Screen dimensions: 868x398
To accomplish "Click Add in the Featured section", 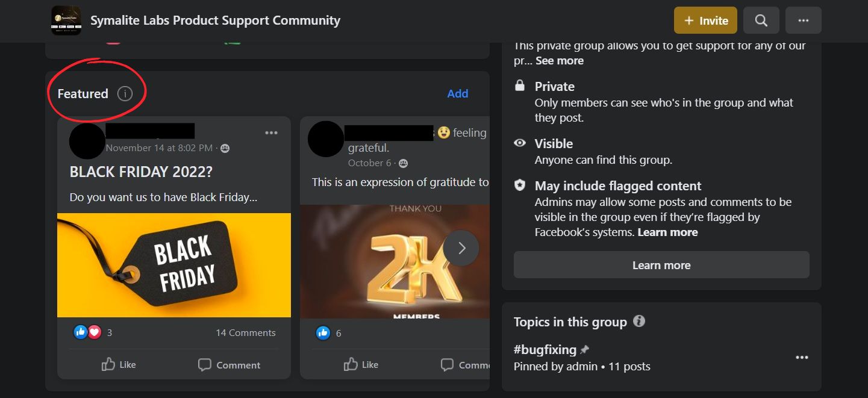I will [458, 93].
